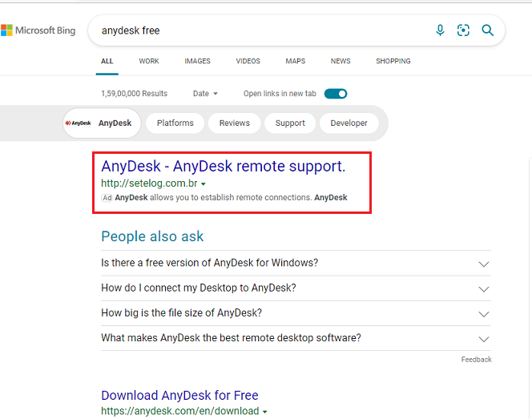Click the magnifying glass search icon
532x419 pixels.
click(x=487, y=30)
